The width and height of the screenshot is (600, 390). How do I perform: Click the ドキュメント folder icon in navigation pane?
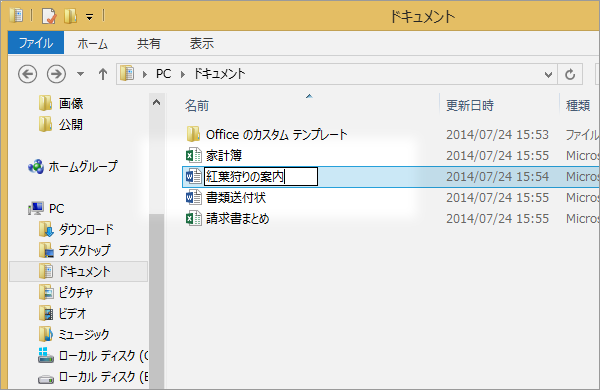coord(46,271)
